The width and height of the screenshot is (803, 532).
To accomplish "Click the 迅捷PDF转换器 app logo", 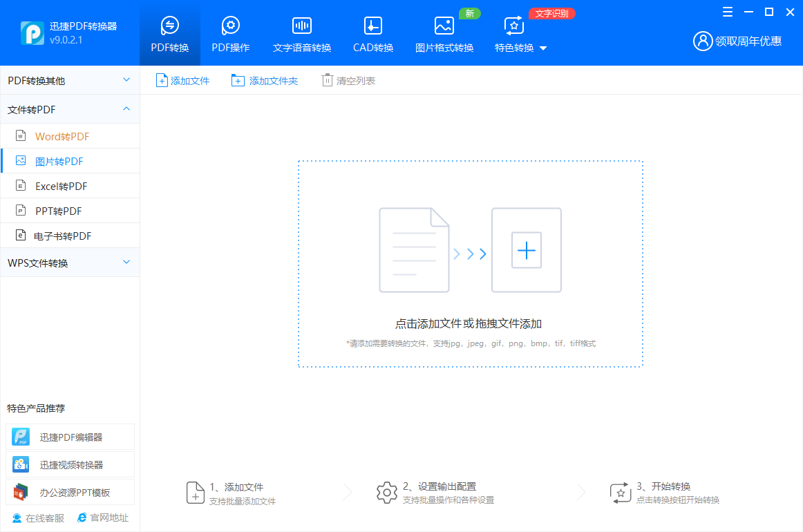I will pos(32,32).
